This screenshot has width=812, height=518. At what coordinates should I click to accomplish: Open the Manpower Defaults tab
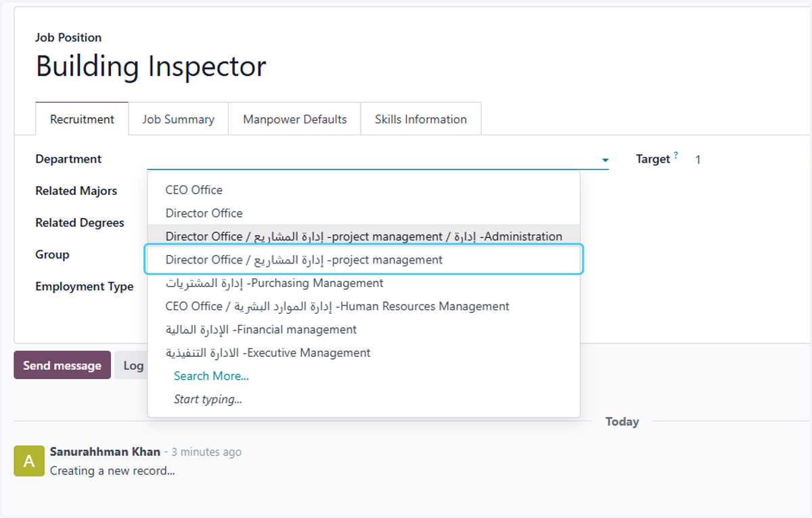tap(295, 119)
